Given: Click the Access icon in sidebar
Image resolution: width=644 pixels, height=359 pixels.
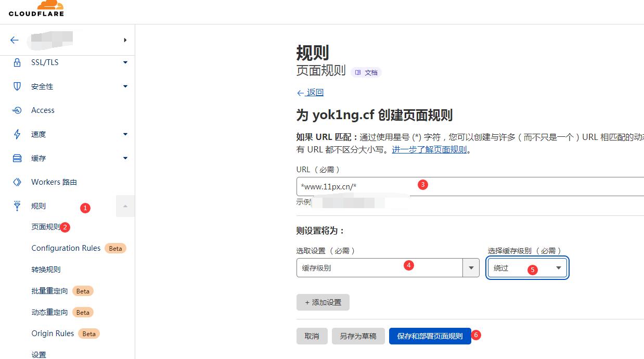Looking at the screenshot, I should coord(17,110).
